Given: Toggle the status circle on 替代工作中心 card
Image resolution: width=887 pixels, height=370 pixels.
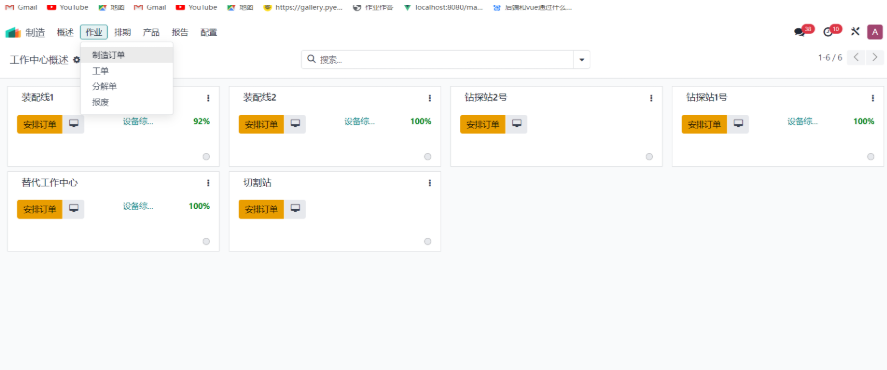Looking at the screenshot, I should point(206,242).
